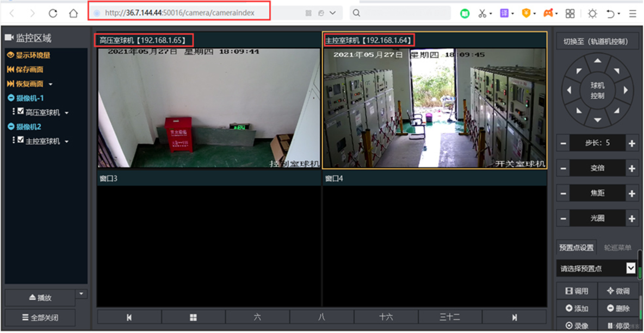Image resolution: width=644 pixels, height=333 pixels.
Task: Zoom out with 变倍 minus button
Action: [563, 168]
